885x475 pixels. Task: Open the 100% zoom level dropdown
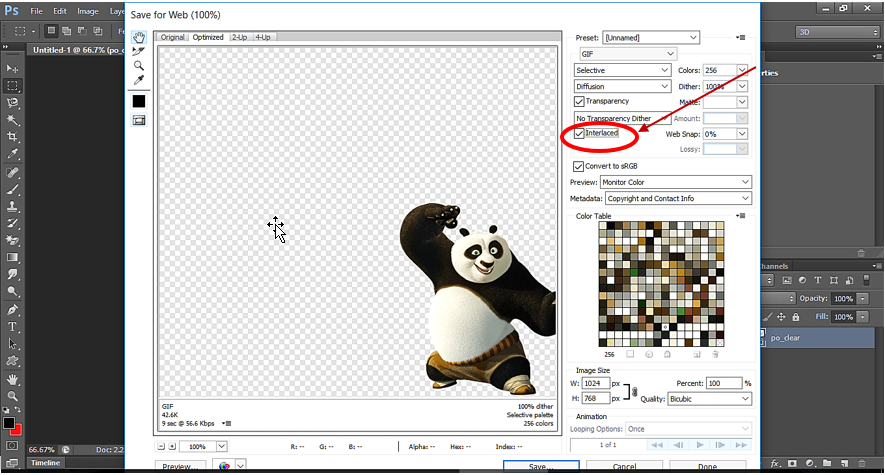pyautogui.click(x=222, y=447)
